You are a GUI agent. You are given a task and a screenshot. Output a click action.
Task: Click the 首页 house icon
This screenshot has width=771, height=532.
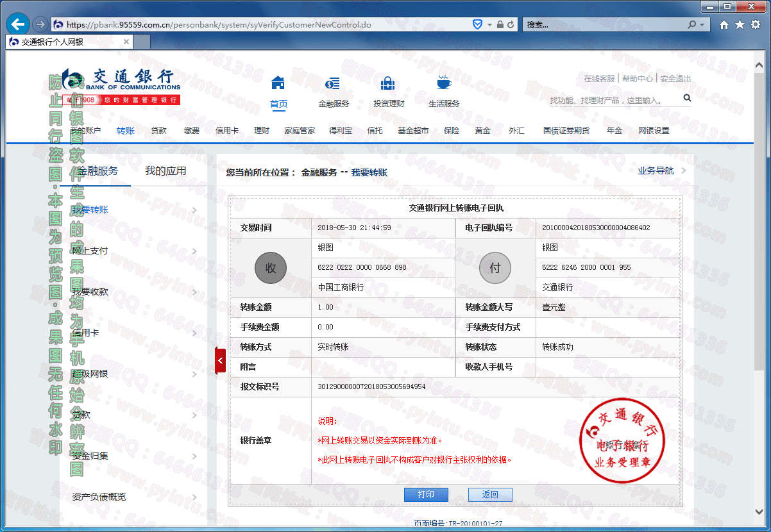[278, 83]
